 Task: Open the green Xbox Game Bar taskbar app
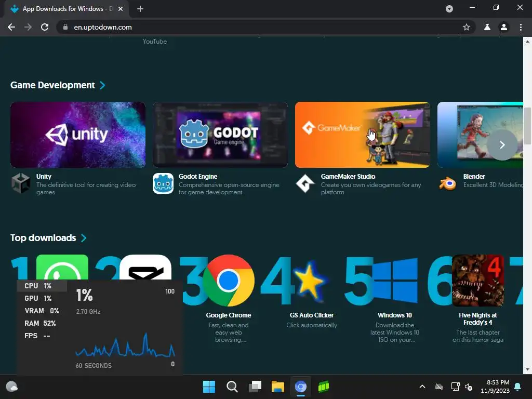[x=324, y=387]
